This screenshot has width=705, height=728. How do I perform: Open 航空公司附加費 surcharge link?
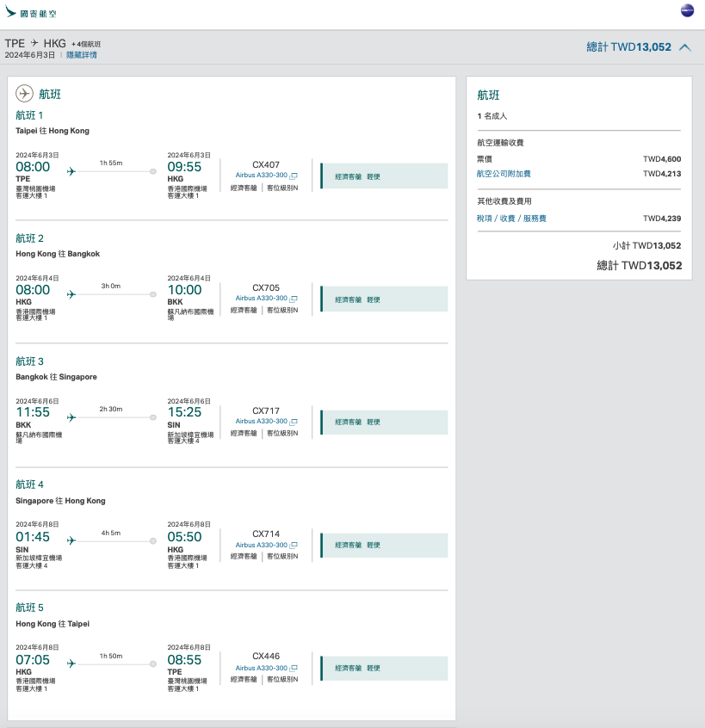(504, 174)
